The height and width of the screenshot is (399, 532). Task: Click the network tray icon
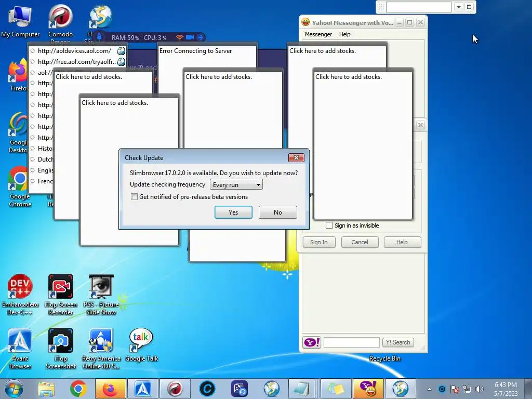[467, 389]
